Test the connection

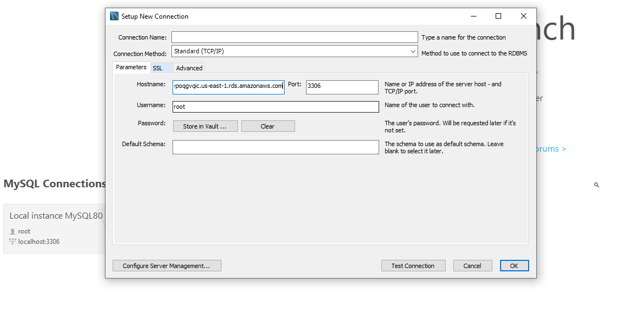click(413, 266)
